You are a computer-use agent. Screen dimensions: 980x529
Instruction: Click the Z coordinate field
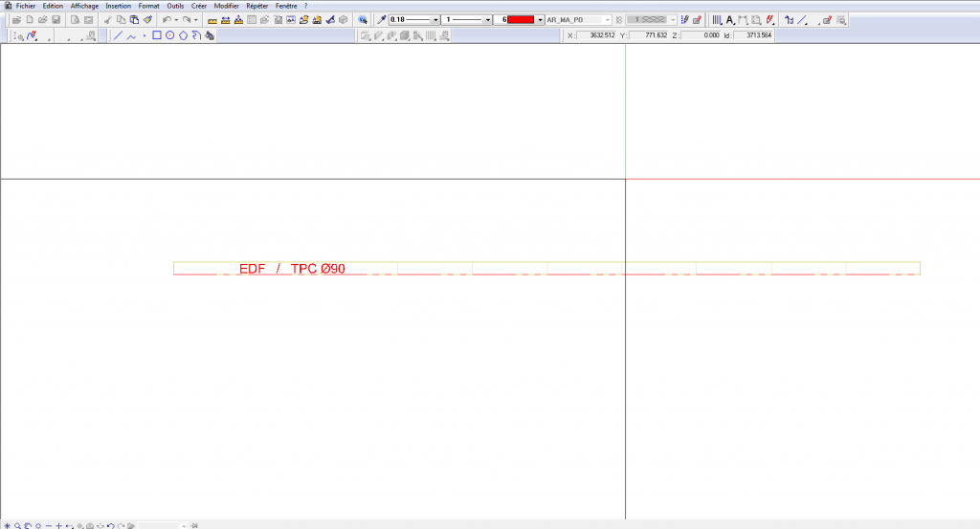(701, 35)
